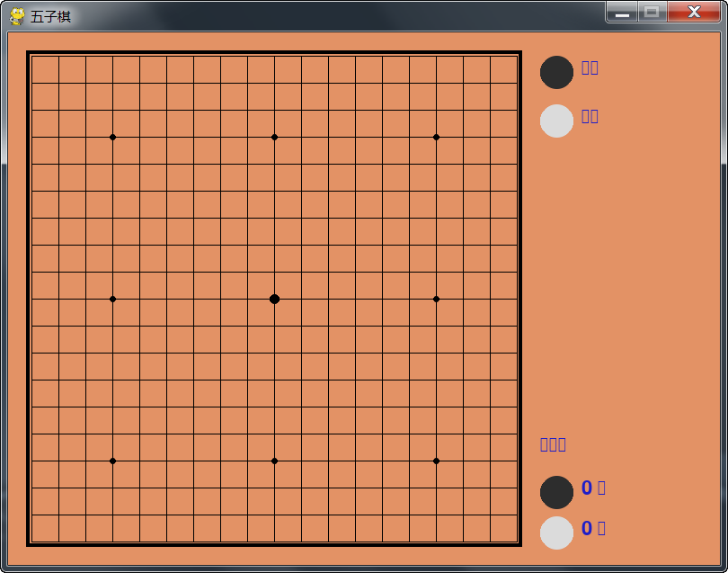Click the black stone beside the top score
Viewport: 728px width, 573px height.
pyautogui.click(x=556, y=492)
